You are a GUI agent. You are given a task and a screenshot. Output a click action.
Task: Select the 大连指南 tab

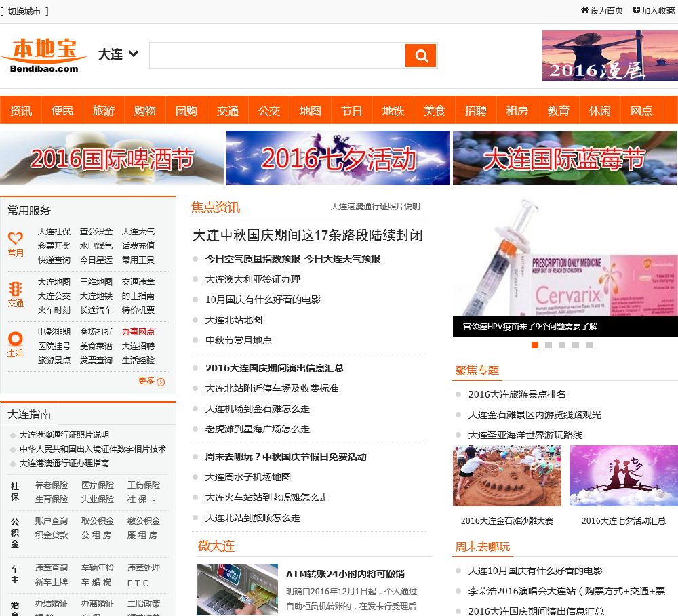[29, 414]
